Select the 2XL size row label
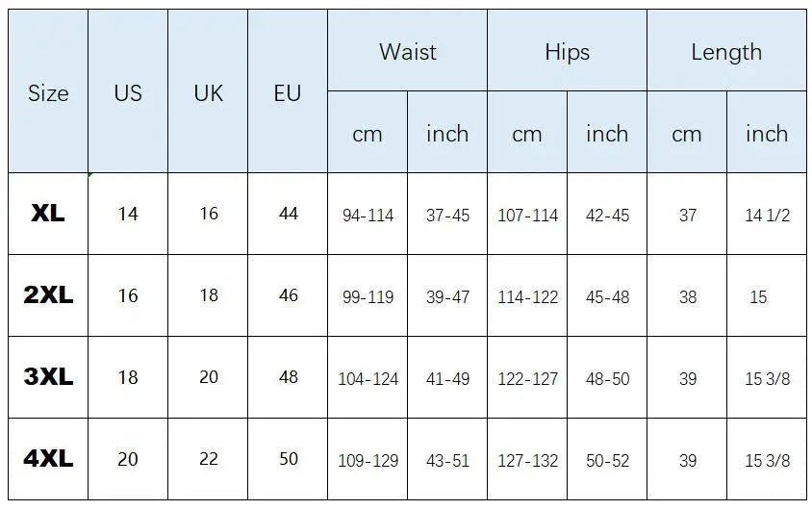 (x=48, y=295)
